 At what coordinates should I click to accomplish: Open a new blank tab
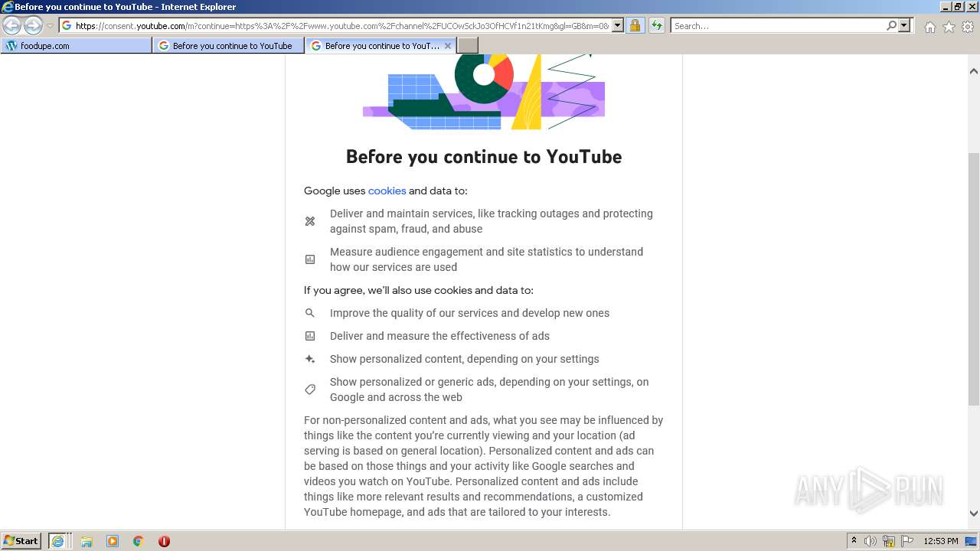pyautogui.click(x=468, y=46)
